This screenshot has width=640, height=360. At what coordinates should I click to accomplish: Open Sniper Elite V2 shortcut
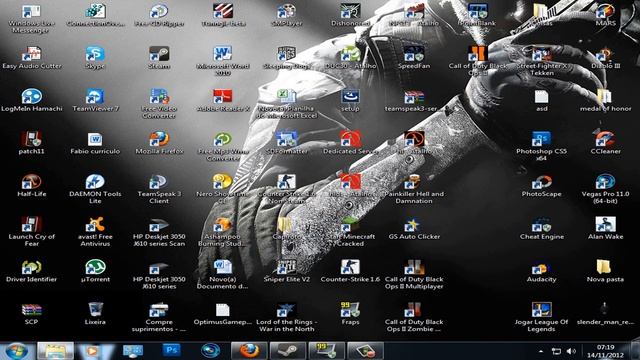[x=286, y=268]
